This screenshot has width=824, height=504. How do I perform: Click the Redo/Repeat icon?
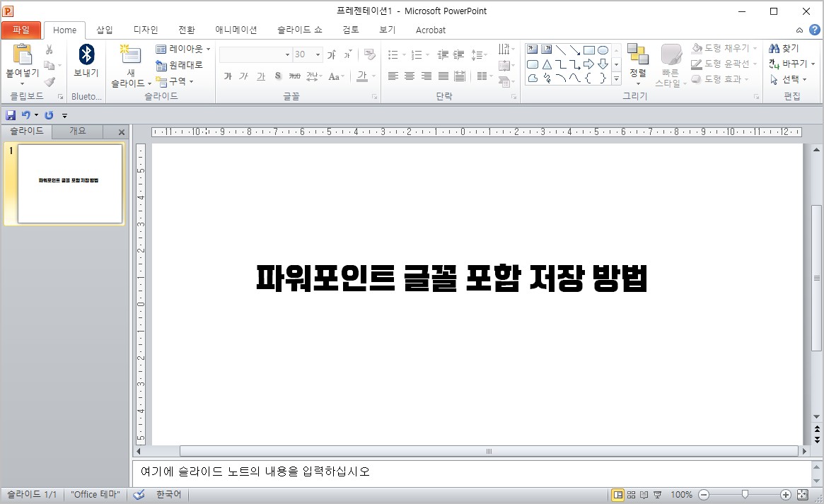(49, 115)
